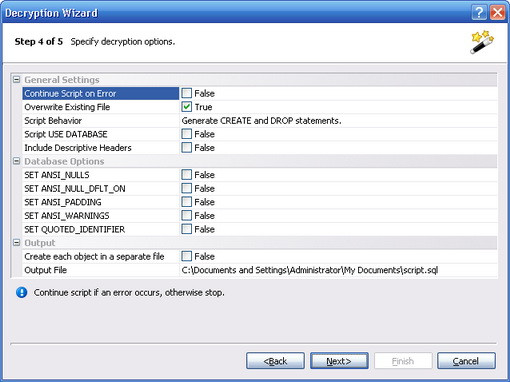Select the SET QUOTED_IDENTIFIER label
Image resolution: width=510 pixels, height=382 pixels.
[75, 229]
